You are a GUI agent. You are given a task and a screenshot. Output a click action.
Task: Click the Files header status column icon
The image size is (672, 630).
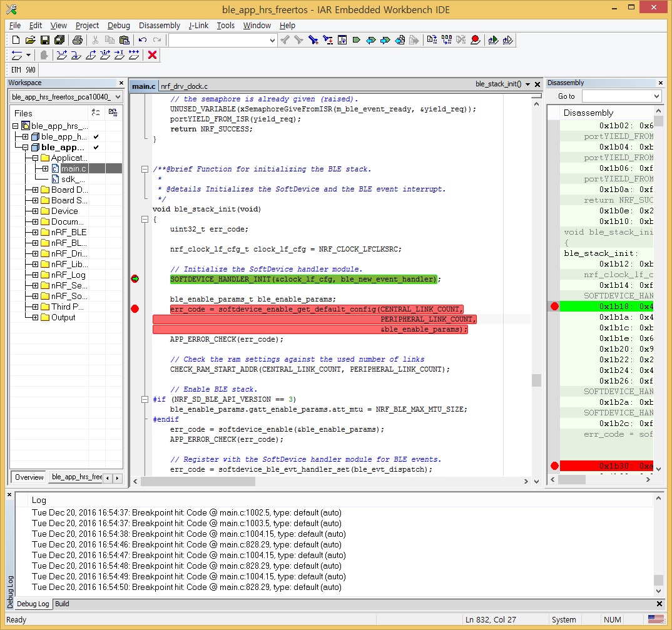point(96,113)
